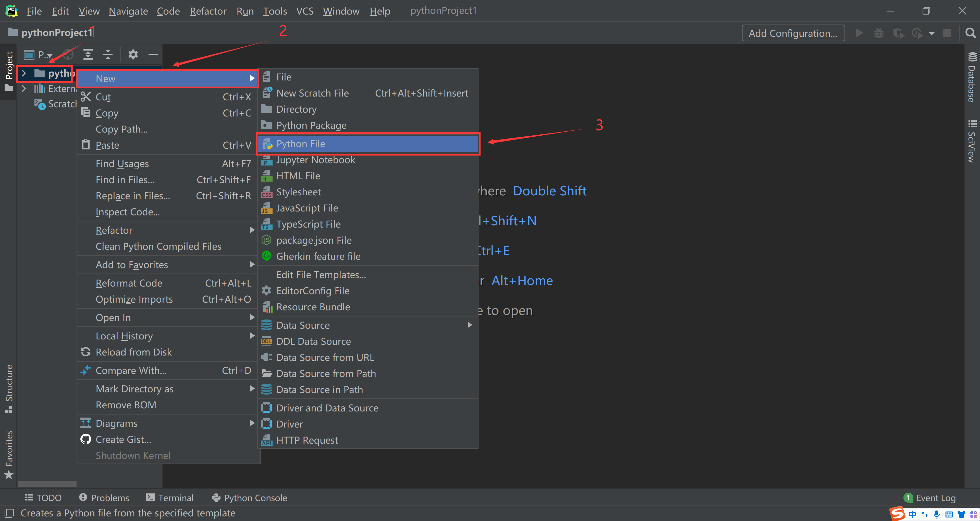Click the Stop square icon in toolbar
The width and height of the screenshot is (980, 521).
(x=947, y=33)
